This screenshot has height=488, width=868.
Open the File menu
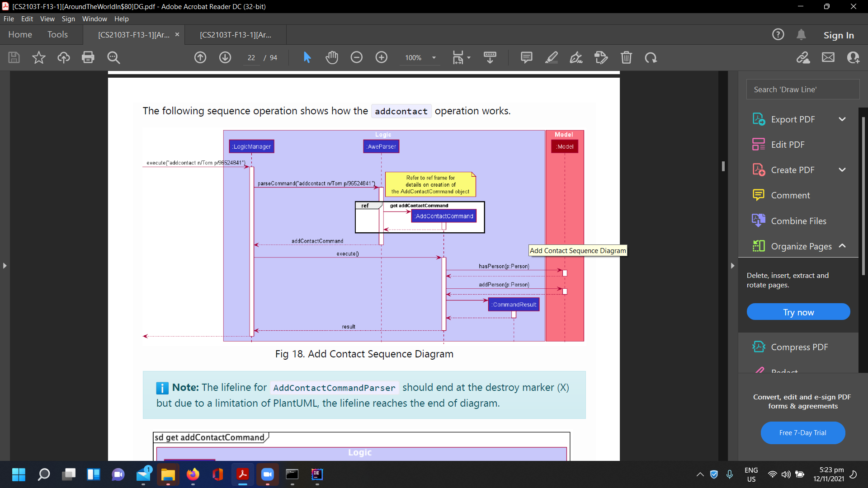point(9,19)
